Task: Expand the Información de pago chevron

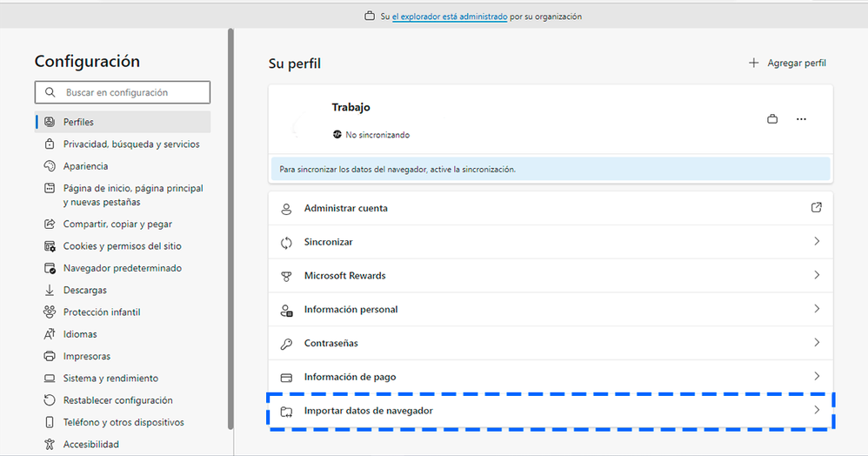Action: pyautogui.click(x=817, y=376)
